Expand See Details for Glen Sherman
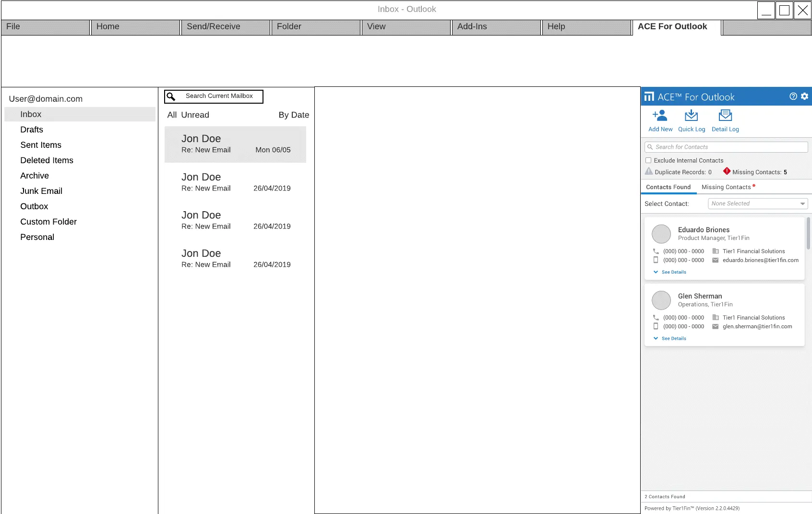Screen dimensions: 812x514 click(670, 338)
